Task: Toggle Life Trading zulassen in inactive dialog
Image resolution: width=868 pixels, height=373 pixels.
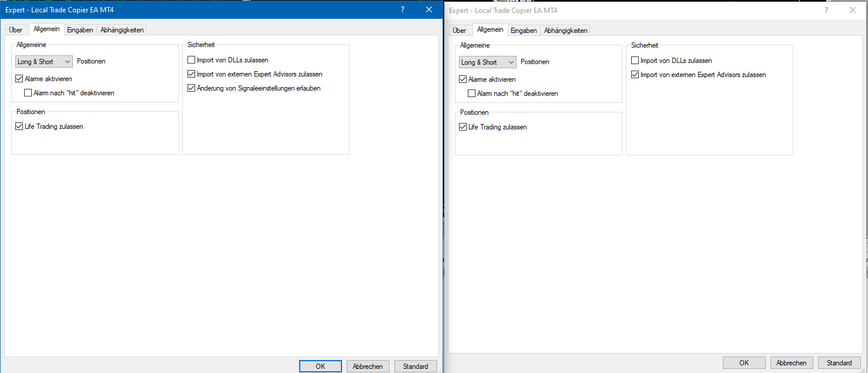Action: click(463, 127)
